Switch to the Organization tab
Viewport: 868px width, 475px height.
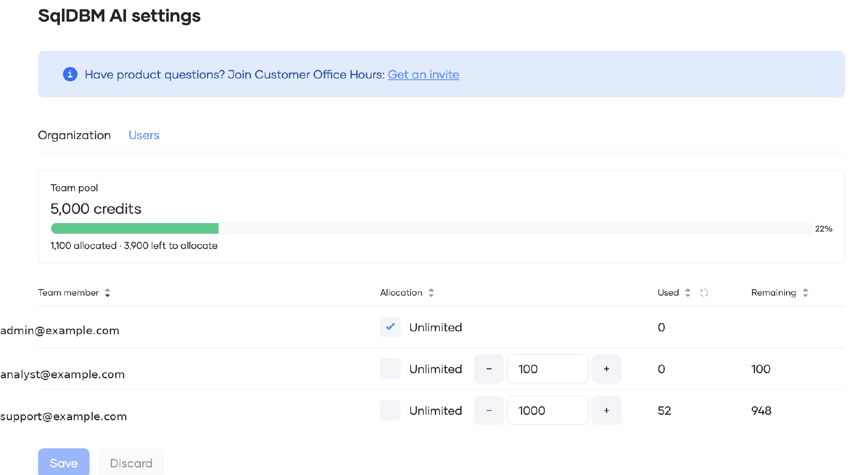74,135
